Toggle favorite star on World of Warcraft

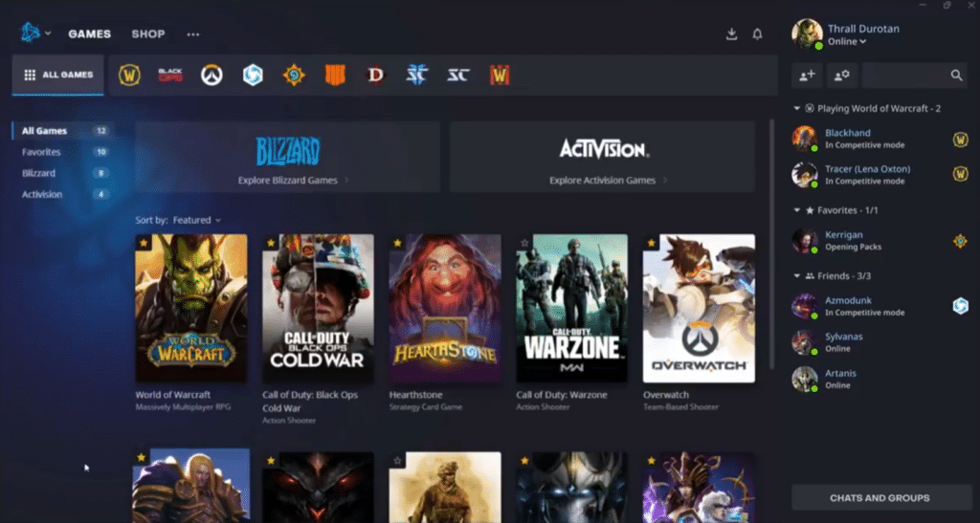[144, 243]
